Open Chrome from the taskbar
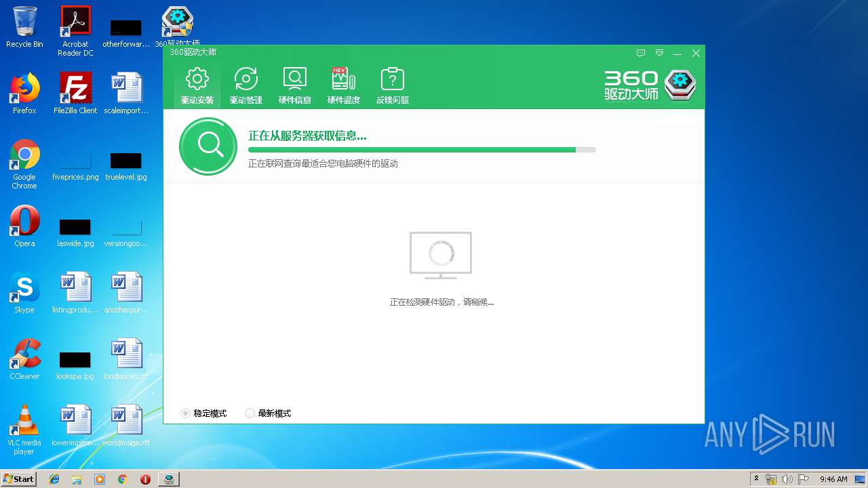Screen dimensions: 868x488 point(122,479)
